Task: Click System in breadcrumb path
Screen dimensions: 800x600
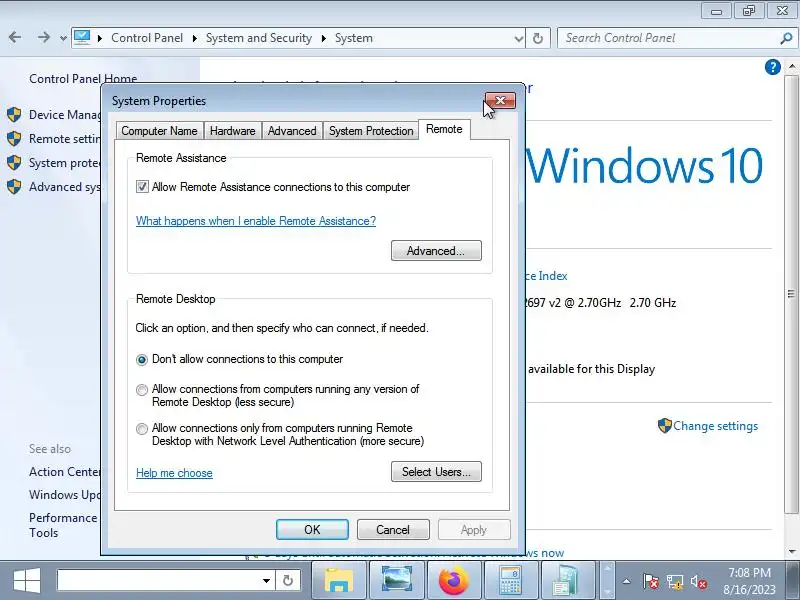Action: click(x=354, y=38)
